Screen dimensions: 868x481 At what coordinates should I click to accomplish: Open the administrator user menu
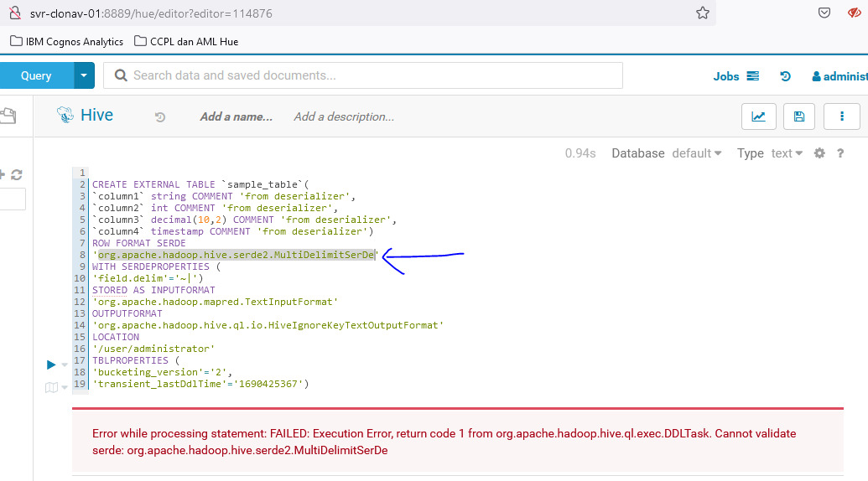840,76
